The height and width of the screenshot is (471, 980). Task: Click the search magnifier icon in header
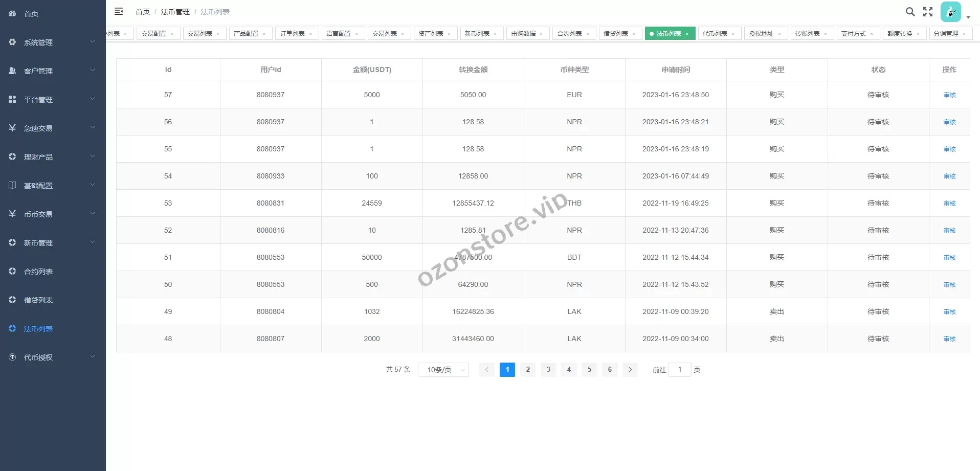coord(910,12)
